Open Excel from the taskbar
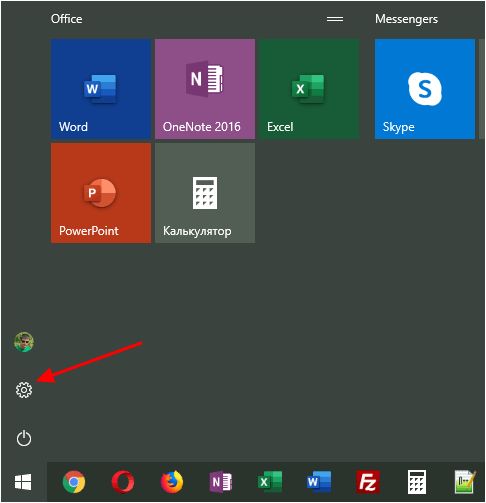 [270, 482]
